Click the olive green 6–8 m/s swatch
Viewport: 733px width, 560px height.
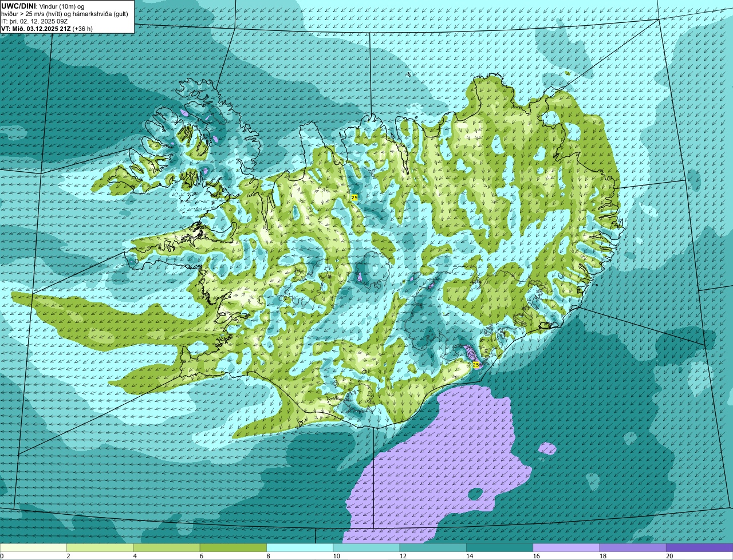click(x=234, y=548)
